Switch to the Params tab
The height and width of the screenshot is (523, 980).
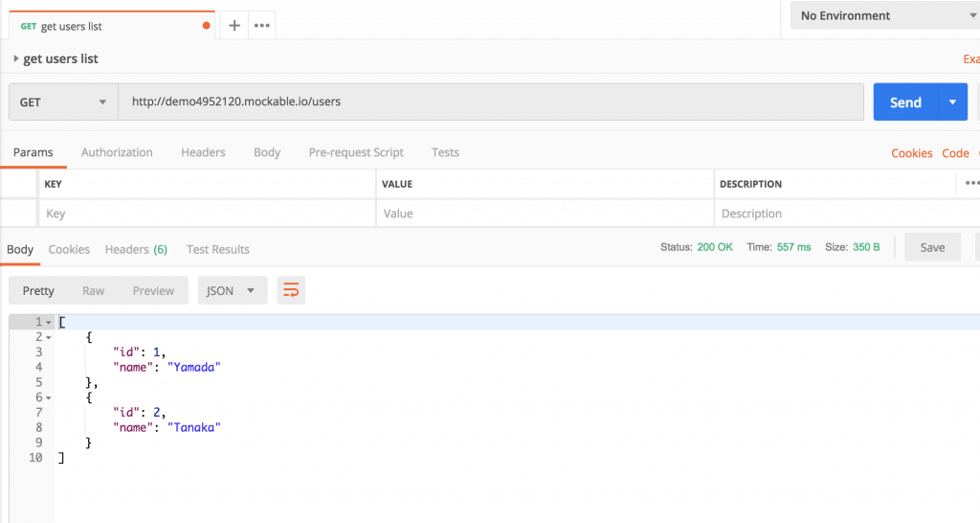33,152
